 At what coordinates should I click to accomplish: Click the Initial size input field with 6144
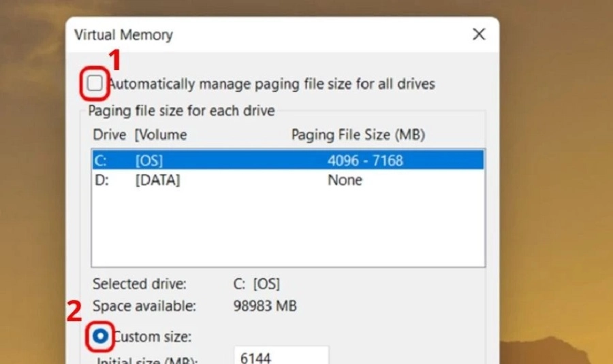tap(281, 356)
